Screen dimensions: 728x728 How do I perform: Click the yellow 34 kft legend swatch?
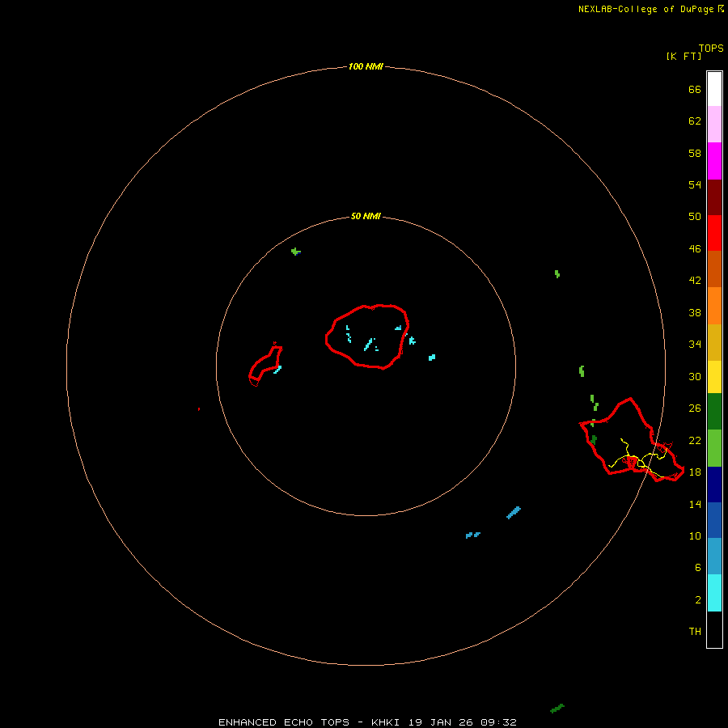pyautogui.click(x=714, y=377)
